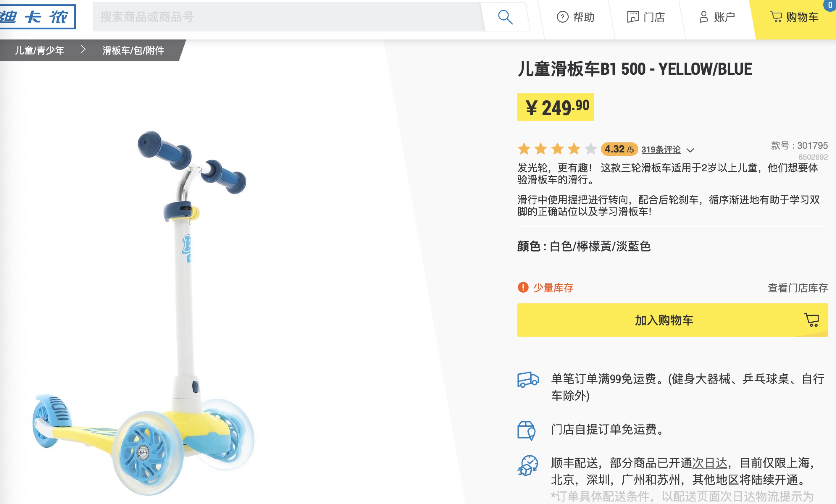Click the delivery truck shipping icon
Screen dimensions: 836x504
click(528, 379)
